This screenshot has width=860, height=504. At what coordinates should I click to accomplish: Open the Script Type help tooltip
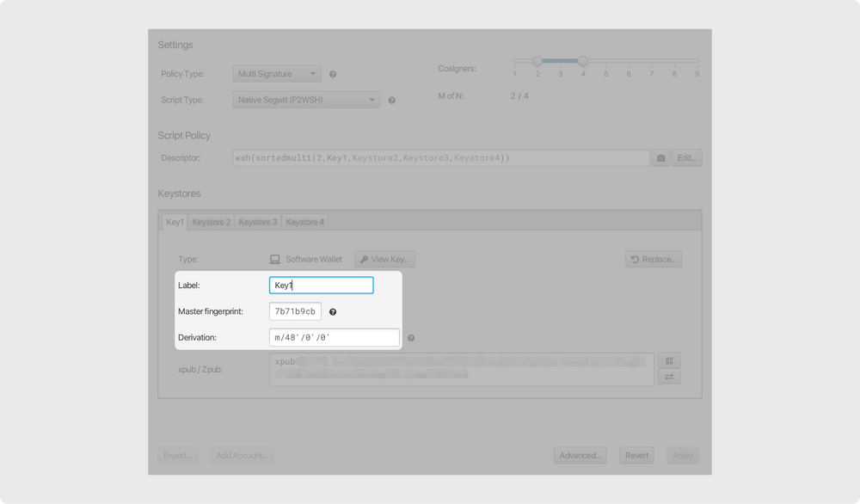pos(391,99)
